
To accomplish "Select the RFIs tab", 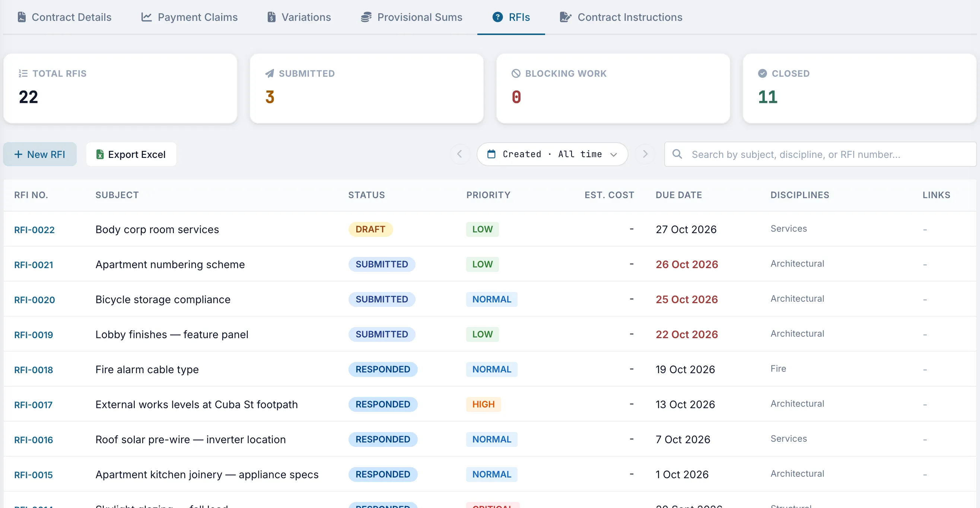I will (511, 17).
